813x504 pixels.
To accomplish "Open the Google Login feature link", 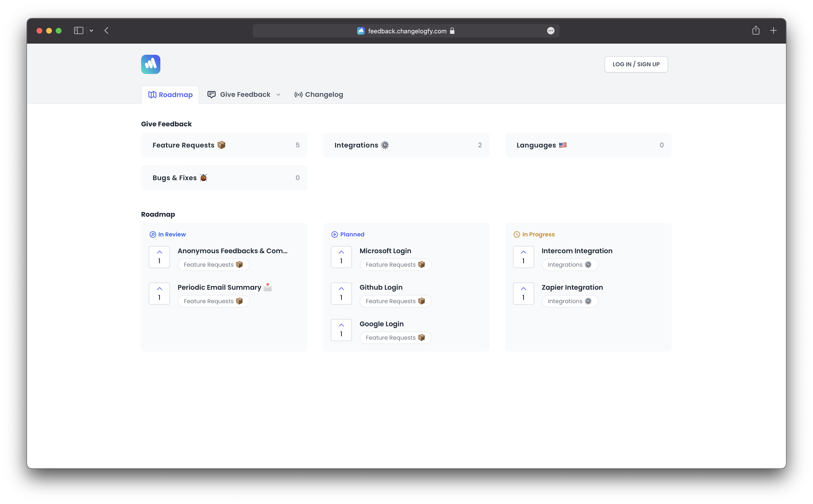I will coord(381,324).
